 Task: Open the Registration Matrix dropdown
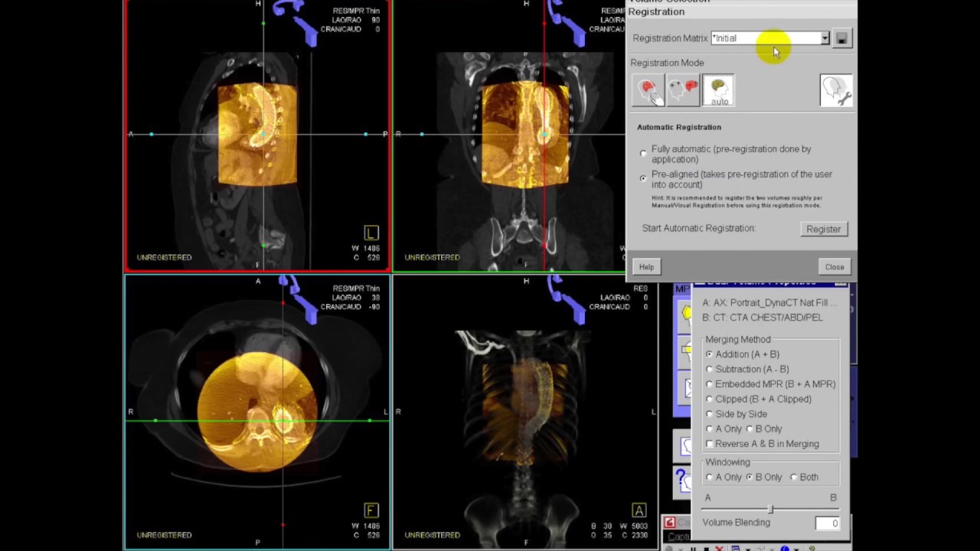[x=825, y=38]
